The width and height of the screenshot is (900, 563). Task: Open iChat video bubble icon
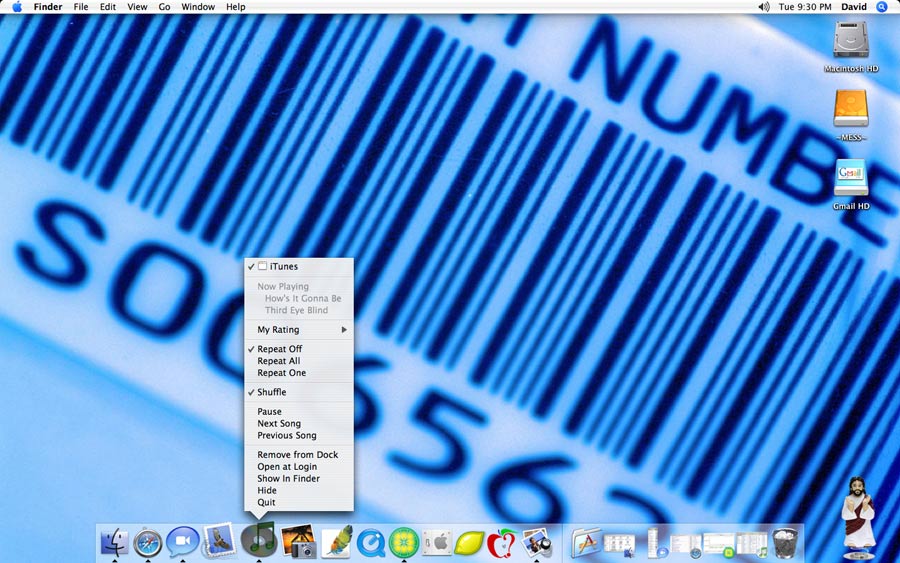(183, 541)
